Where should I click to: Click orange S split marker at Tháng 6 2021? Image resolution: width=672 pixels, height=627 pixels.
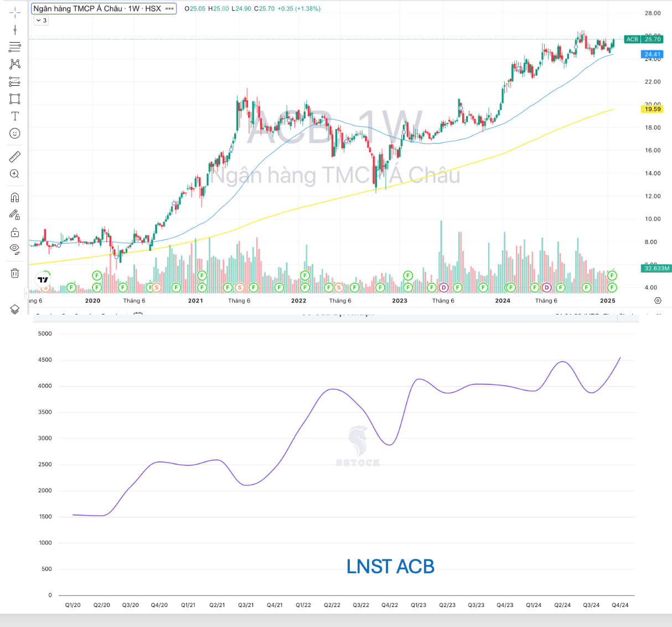point(240,287)
